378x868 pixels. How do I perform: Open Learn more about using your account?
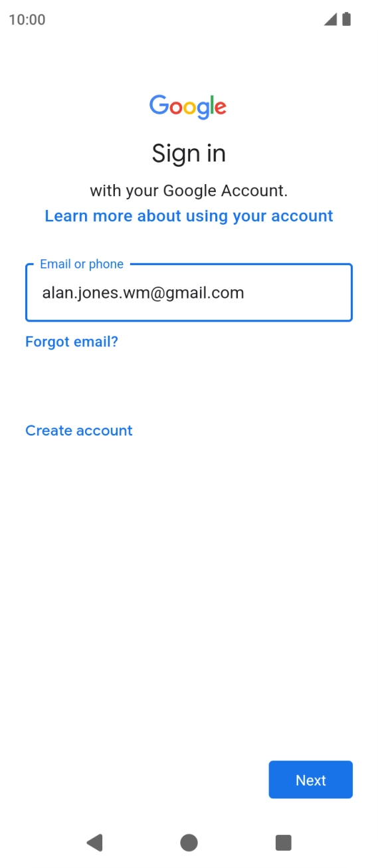point(189,216)
